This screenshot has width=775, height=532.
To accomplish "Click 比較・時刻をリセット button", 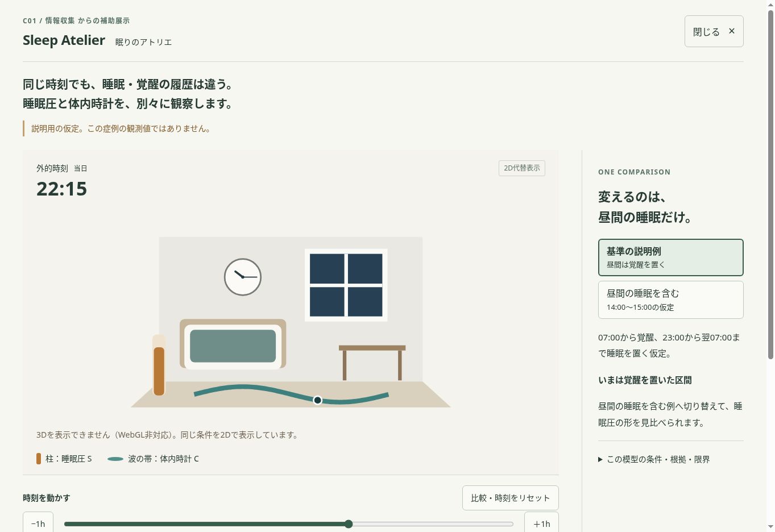I will (x=510, y=498).
